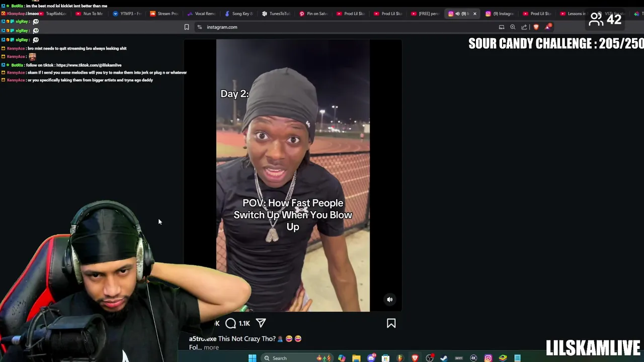Screen dimensions: 644x362
Task: Open OBS Studio from the taskbar
Action: click(x=430, y=358)
